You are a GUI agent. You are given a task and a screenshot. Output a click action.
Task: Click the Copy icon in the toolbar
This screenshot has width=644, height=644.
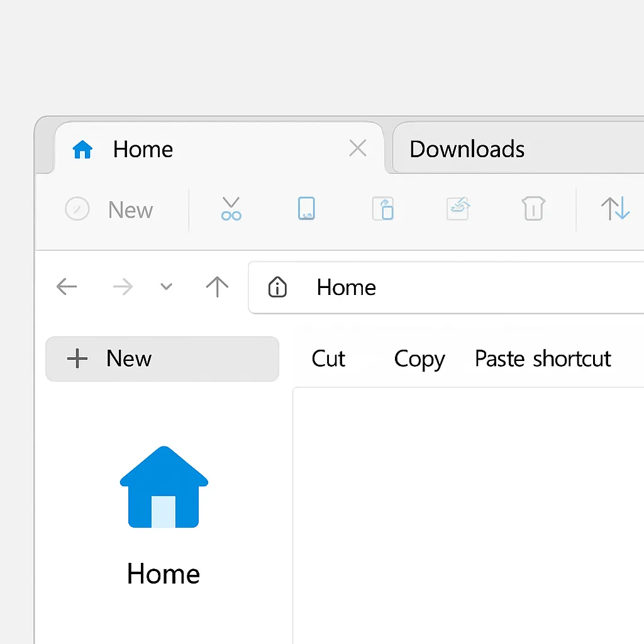pyautogui.click(x=306, y=209)
